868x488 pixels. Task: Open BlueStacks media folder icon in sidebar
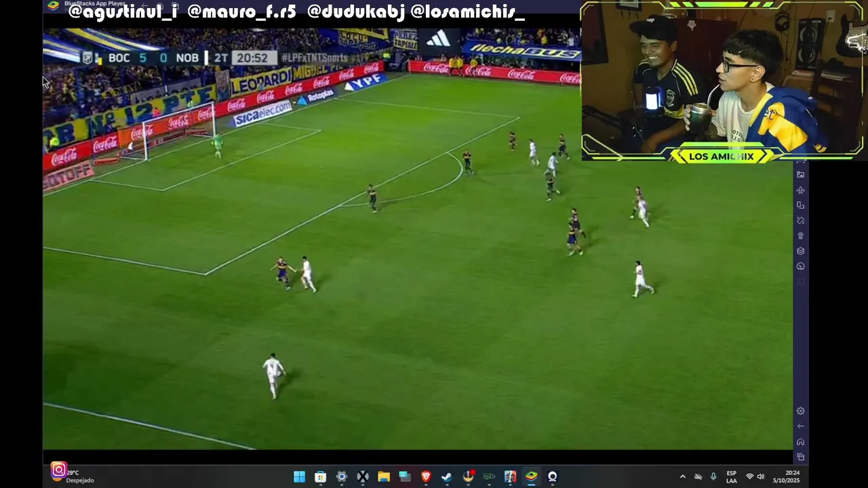800,175
